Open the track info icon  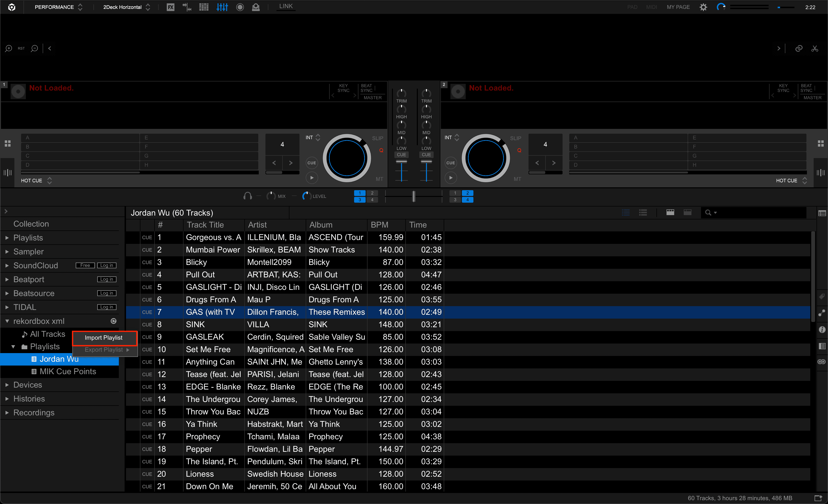(x=822, y=330)
